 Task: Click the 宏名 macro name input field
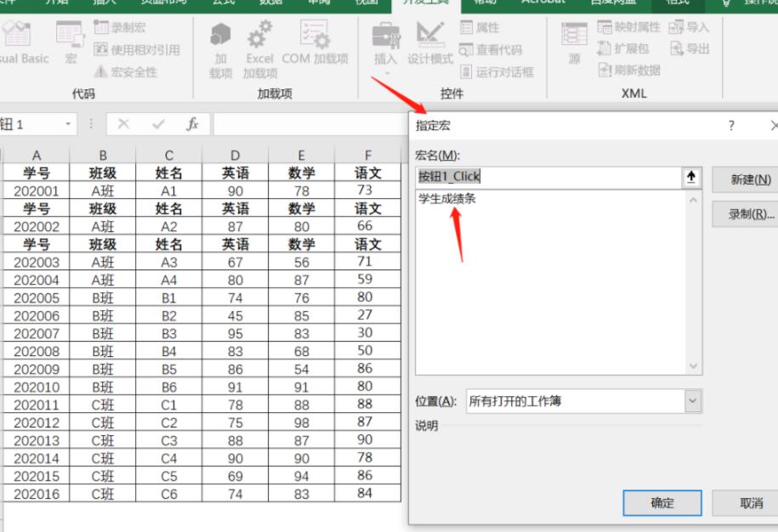pos(548,177)
